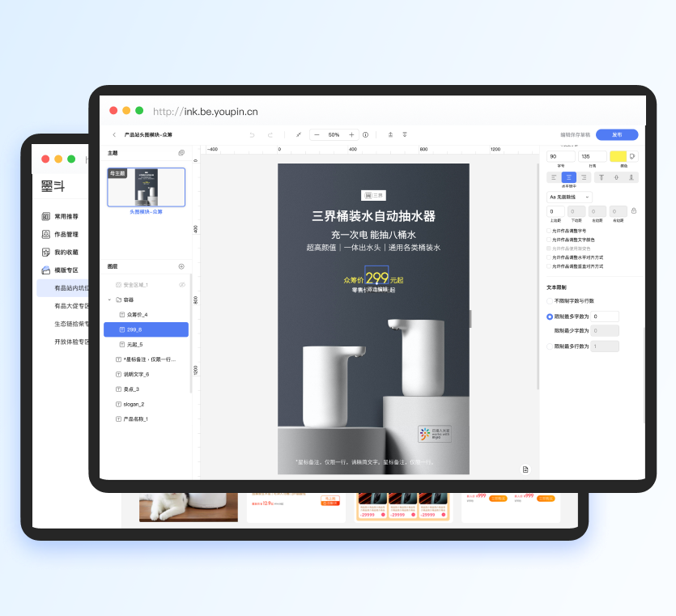Zoom out with the minus button

tap(317, 135)
